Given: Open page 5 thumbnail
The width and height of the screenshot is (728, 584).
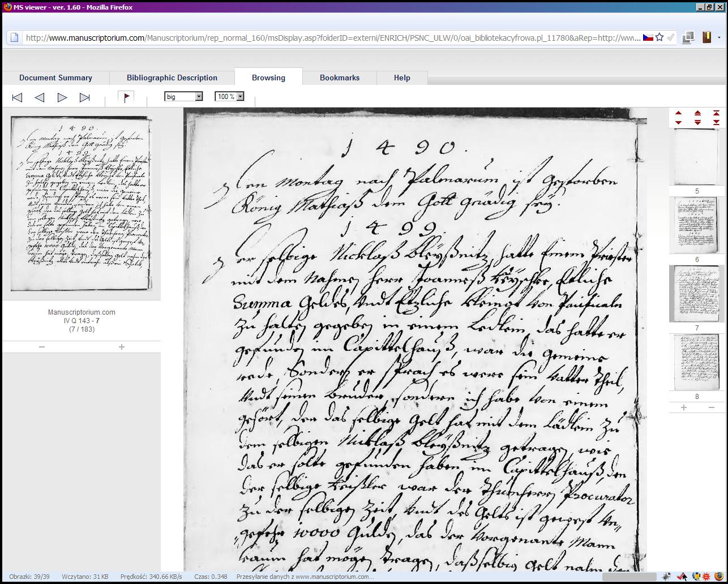Looking at the screenshot, I should [x=697, y=157].
